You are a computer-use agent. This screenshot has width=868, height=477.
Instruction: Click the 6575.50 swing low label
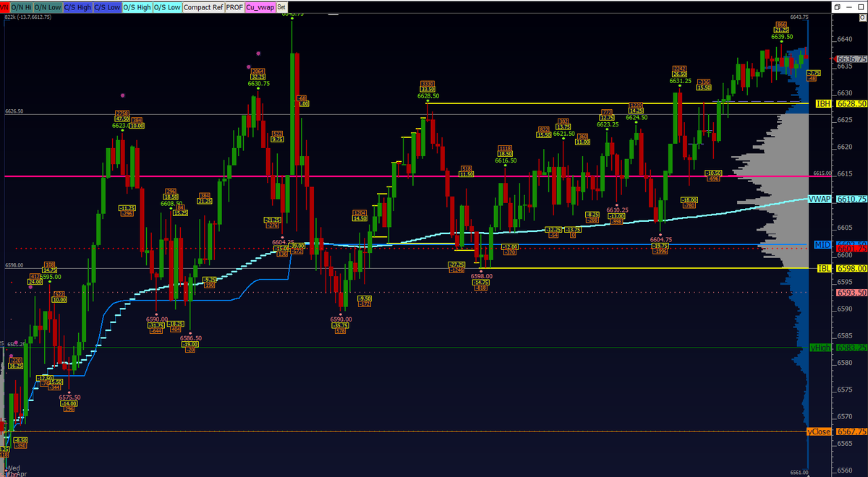69,397
